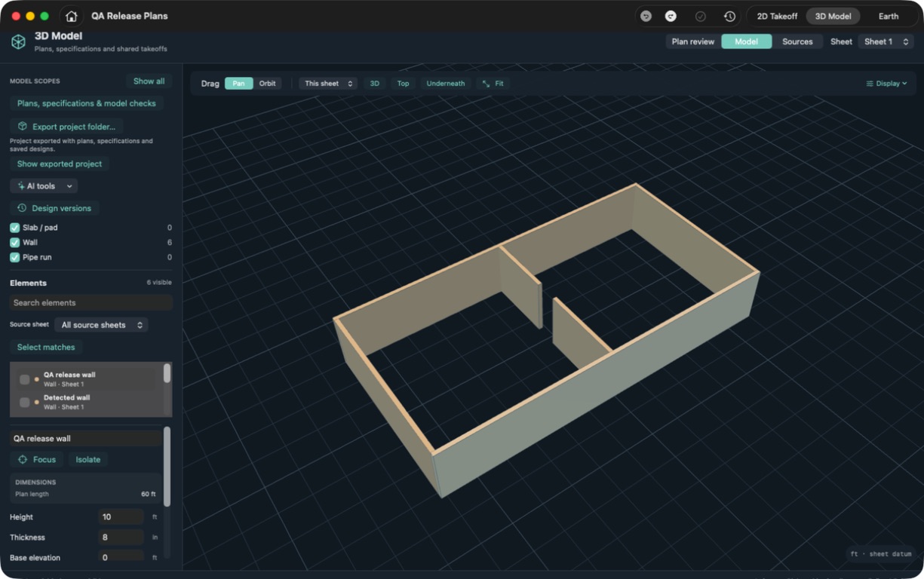Click the properties panel scrollbar
The width and height of the screenshot is (924, 579).
[167, 467]
